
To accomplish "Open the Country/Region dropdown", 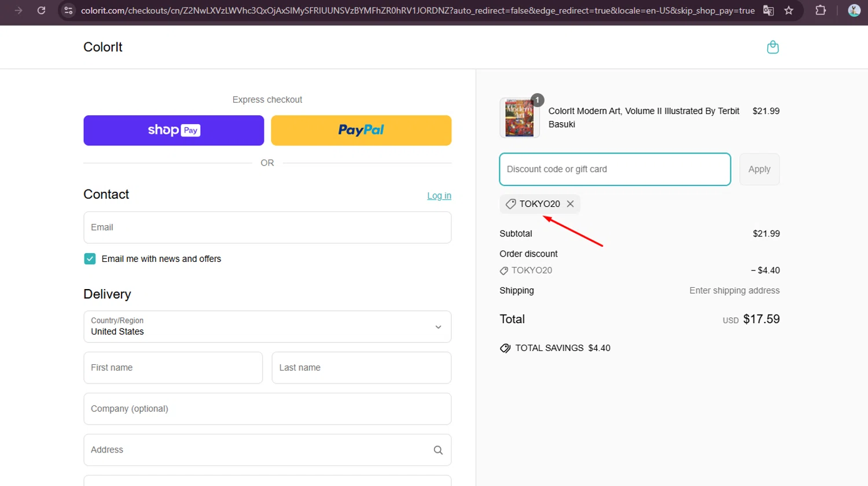I will click(267, 327).
